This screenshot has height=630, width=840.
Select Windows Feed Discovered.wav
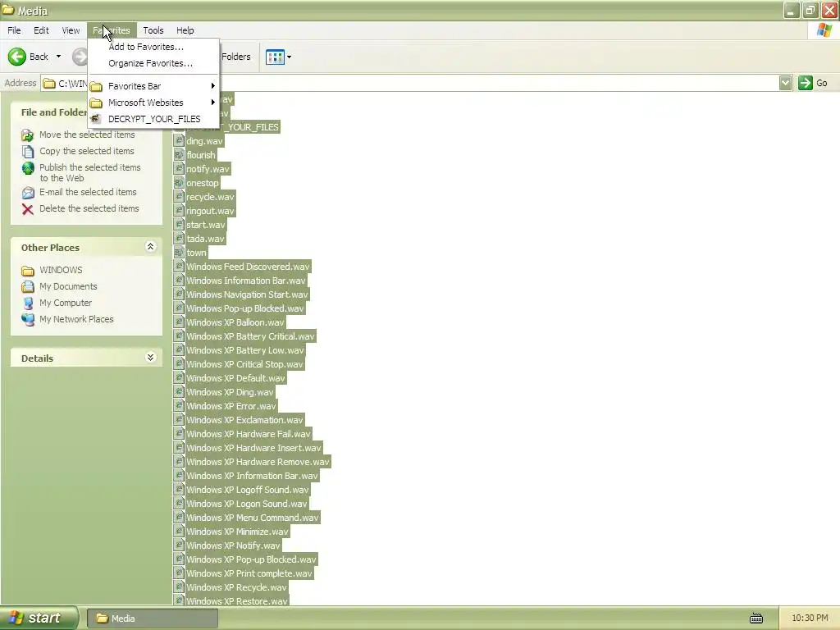(x=248, y=267)
